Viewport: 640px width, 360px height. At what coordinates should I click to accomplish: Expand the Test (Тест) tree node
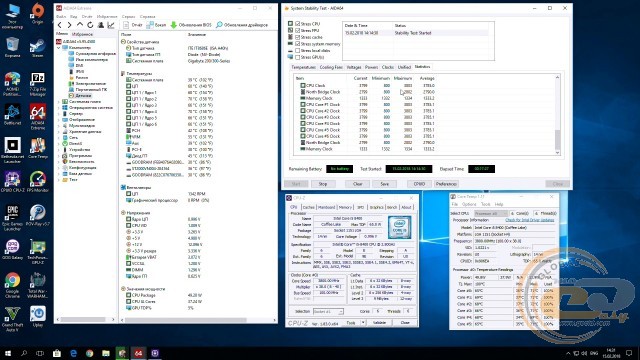click(x=58, y=180)
